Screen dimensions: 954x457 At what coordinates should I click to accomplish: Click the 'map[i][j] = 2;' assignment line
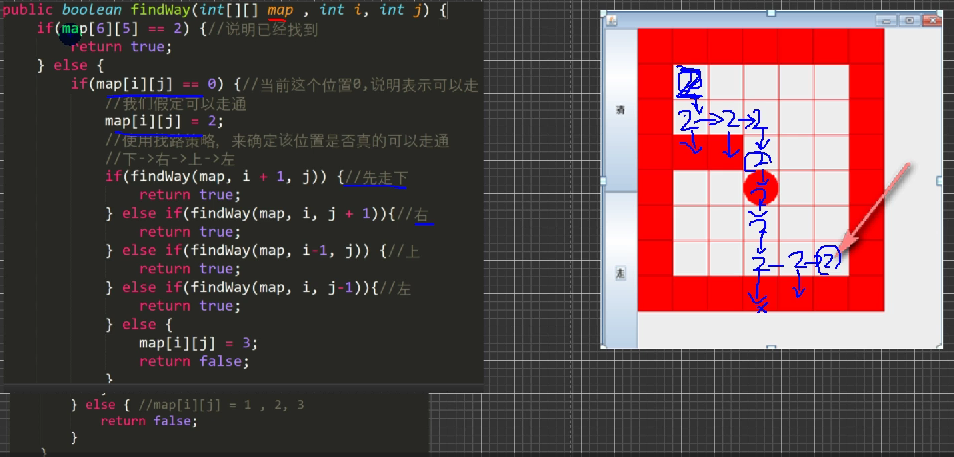[164, 120]
